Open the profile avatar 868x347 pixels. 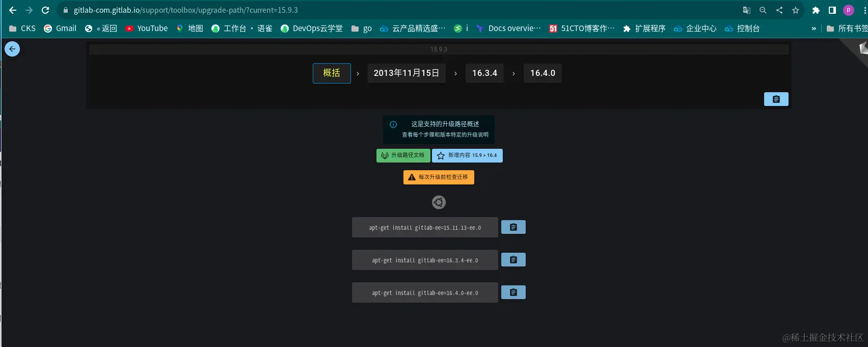pyautogui.click(x=849, y=10)
